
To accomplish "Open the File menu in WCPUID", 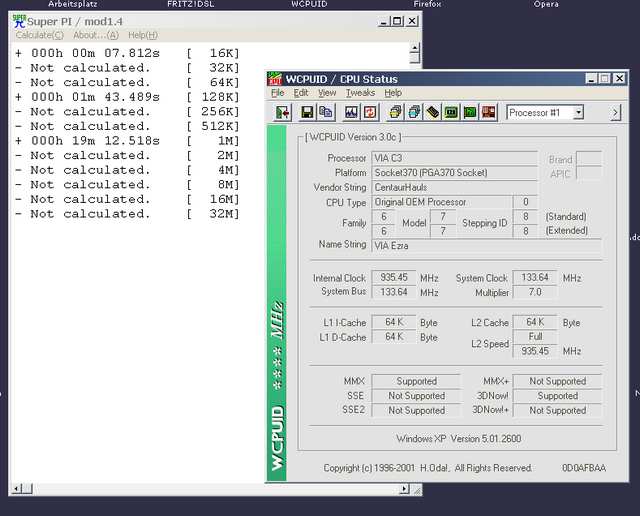I will (278, 93).
